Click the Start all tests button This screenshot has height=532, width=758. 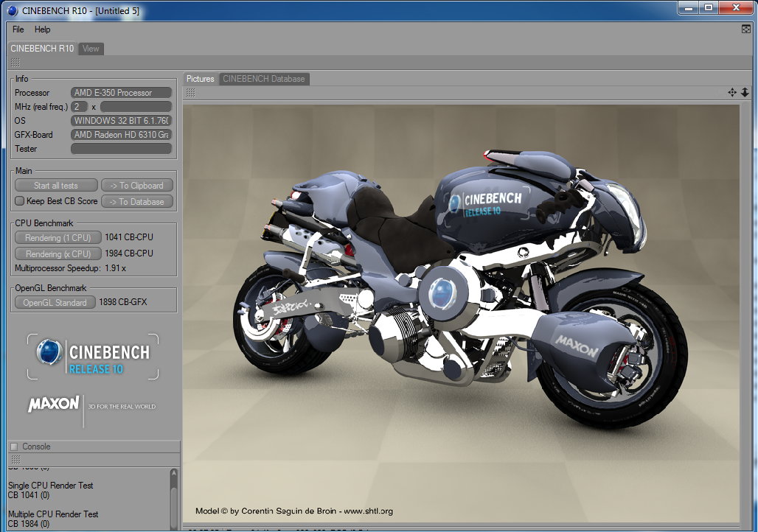coord(55,186)
